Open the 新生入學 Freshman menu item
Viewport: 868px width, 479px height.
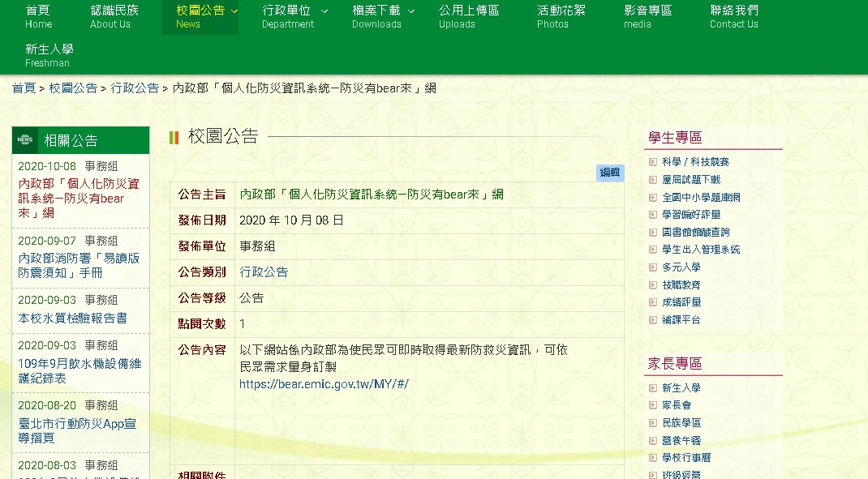(49, 55)
